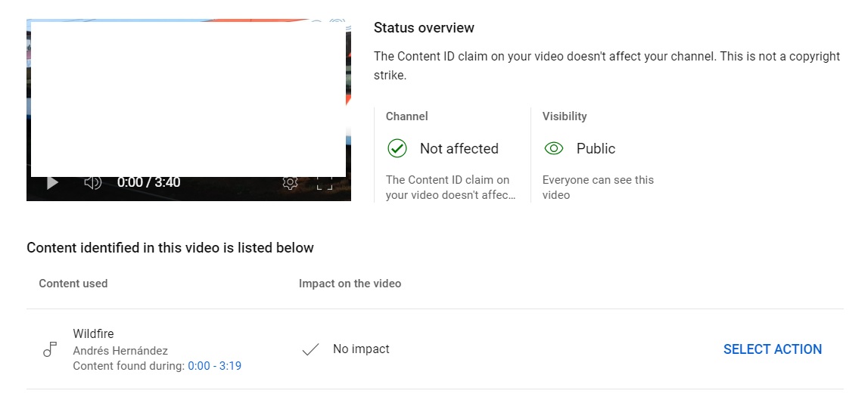Click the Visibility section label
This screenshot has height=400, width=868.
tap(565, 116)
